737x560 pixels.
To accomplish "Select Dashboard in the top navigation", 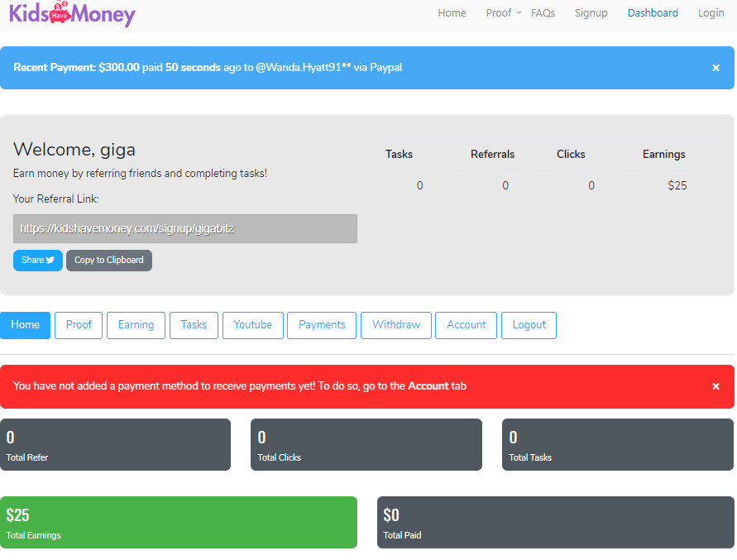I will click(653, 13).
